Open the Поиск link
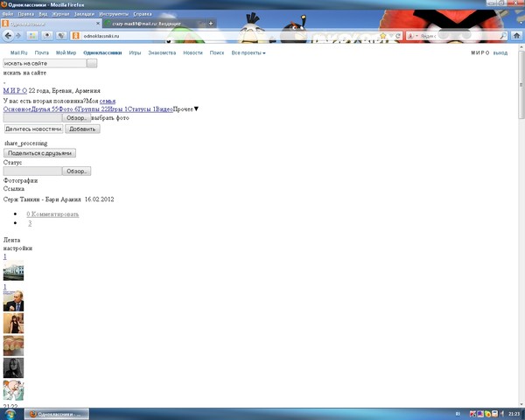The image size is (525, 420). click(217, 52)
